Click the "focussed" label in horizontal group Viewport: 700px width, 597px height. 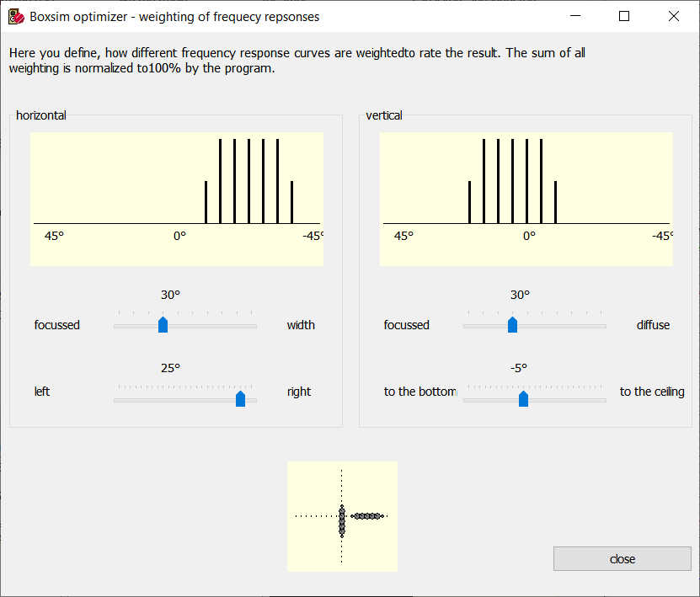click(57, 325)
